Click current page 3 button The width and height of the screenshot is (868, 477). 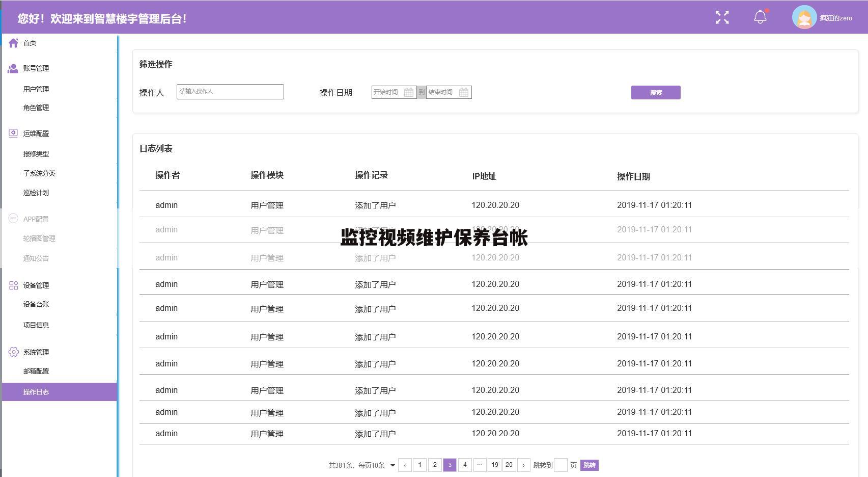pyautogui.click(x=450, y=465)
